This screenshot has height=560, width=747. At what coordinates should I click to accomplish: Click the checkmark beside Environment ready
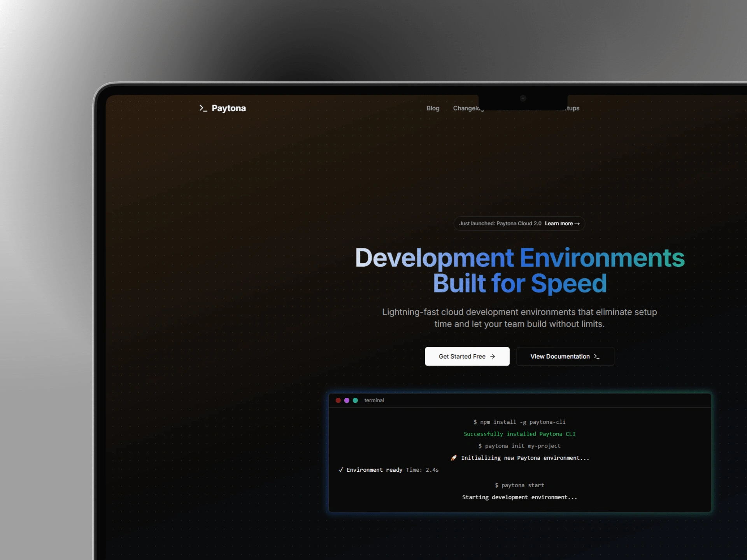click(x=341, y=470)
